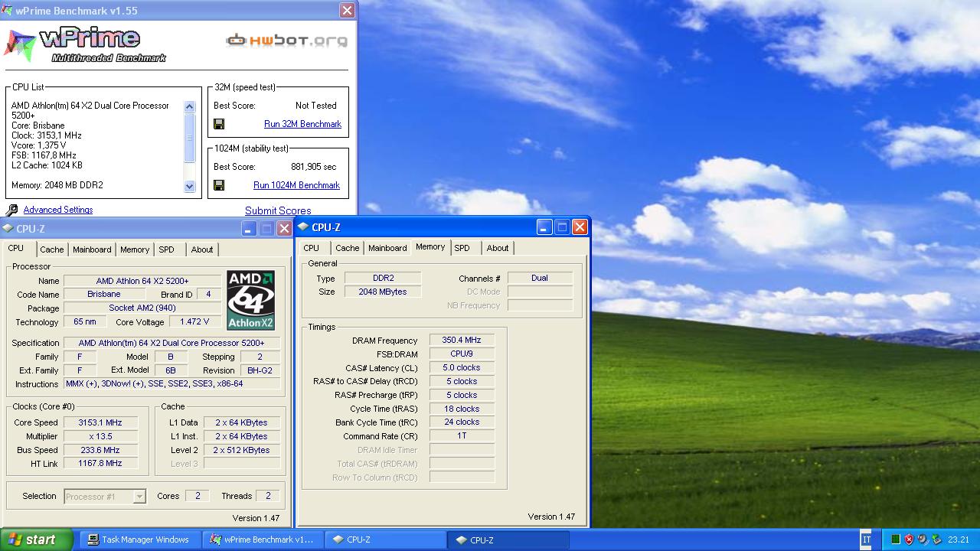Open the Advanced Settings link
This screenshot has height=551, width=980.
58,210
